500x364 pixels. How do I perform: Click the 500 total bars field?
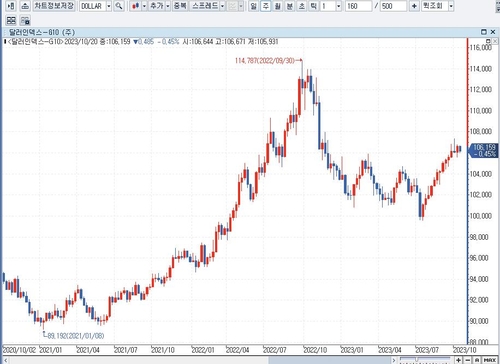coord(393,6)
